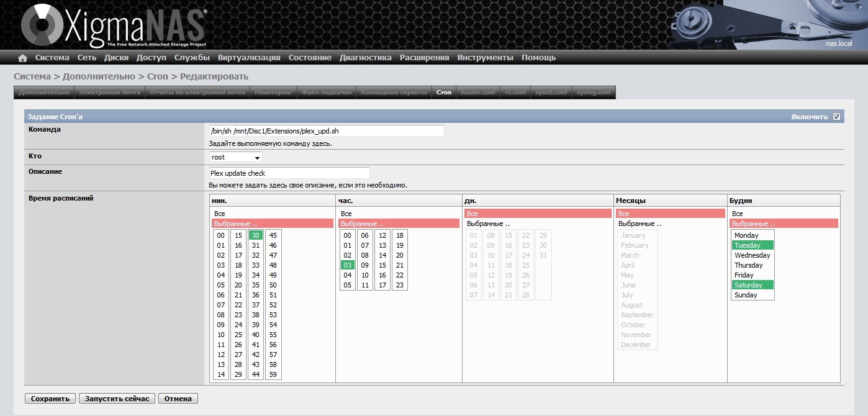Image resolution: width=868 pixels, height=416 pixels.
Task: Select Friday in weekdays list
Action: [753, 275]
